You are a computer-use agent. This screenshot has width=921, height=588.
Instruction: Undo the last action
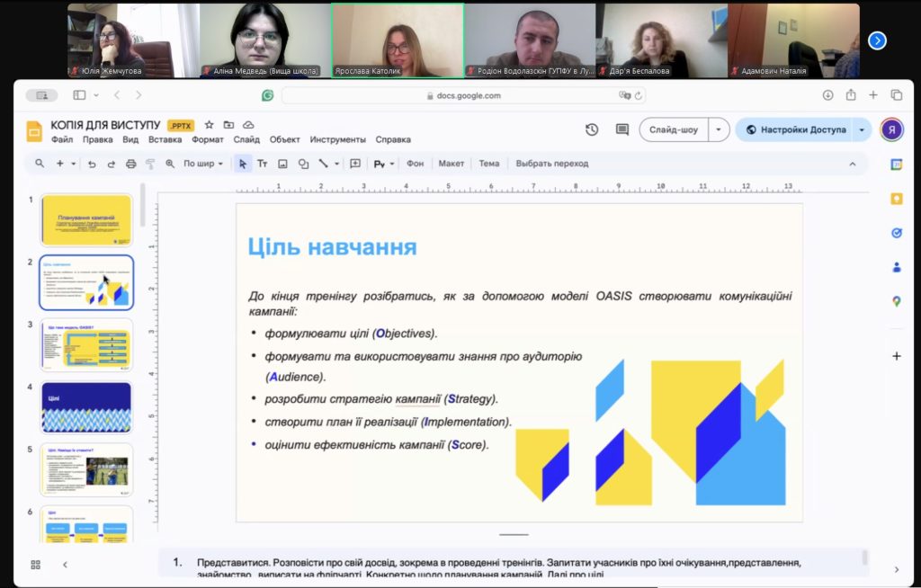coord(92,164)
